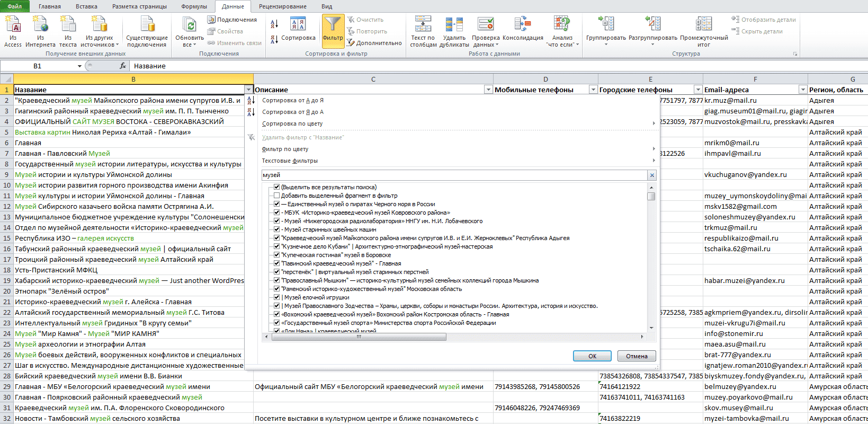Viewport: 868px width, 424px height.
Task: Open the Consolidation tool
Action: pos(523,29)
